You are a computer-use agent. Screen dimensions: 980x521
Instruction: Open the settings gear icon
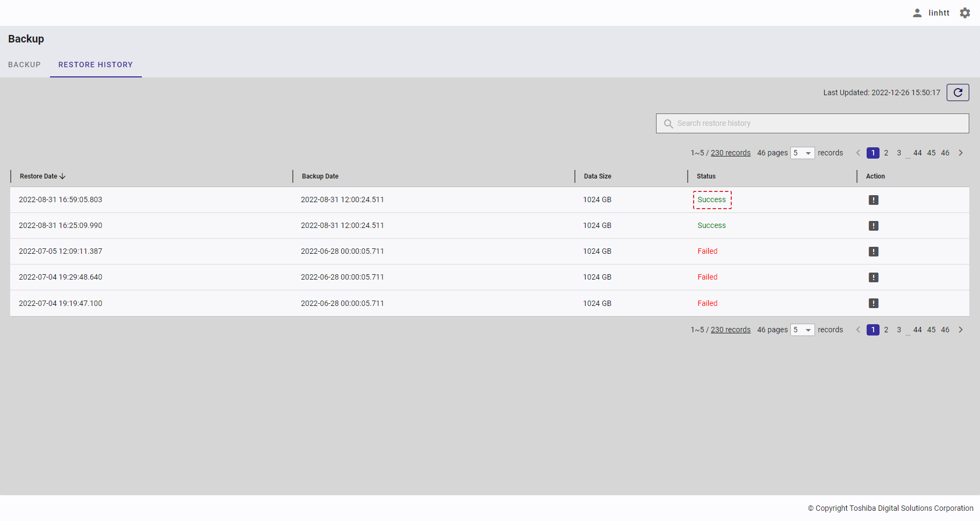tap(965, 13)
